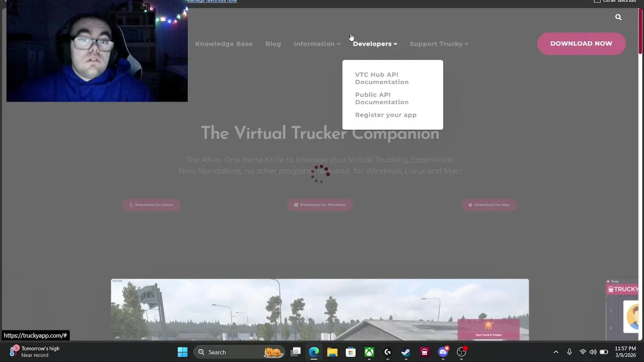
Task: Click the Trucky logo widget at right edge
Action: (x=622, y=289)
